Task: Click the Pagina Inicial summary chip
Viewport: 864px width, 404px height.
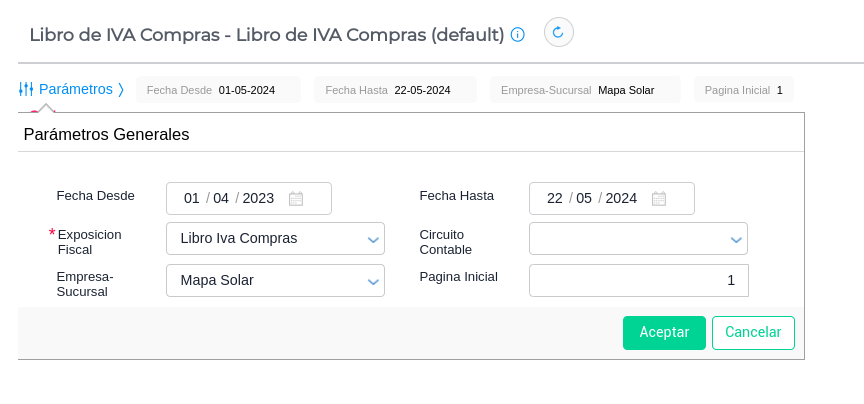Action: (x=743, y=90)
